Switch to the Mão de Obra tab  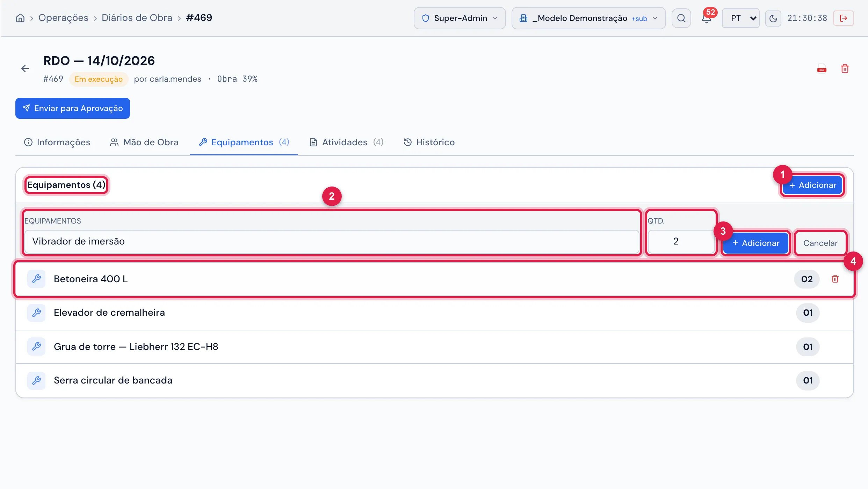(x=144, y=142)
